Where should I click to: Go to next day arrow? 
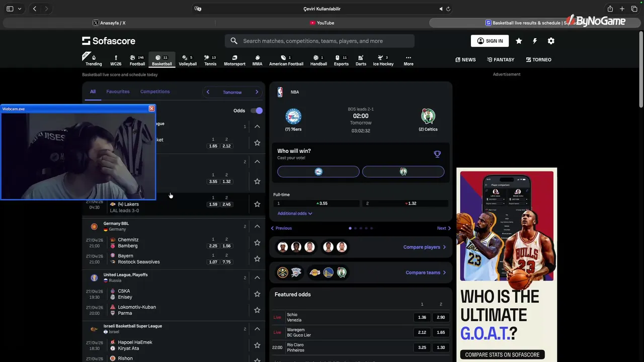(x=257, y=92)
